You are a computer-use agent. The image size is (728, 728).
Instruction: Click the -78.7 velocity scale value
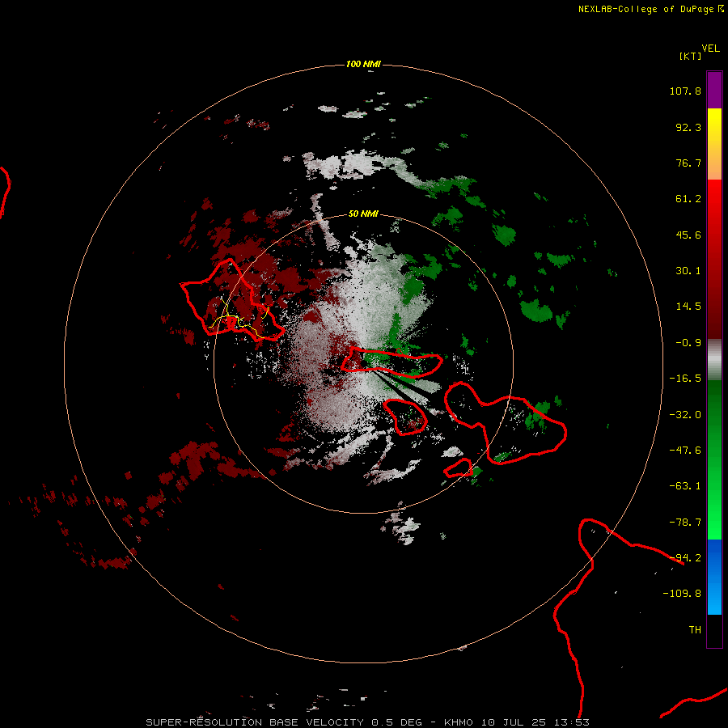pos(685,523)
